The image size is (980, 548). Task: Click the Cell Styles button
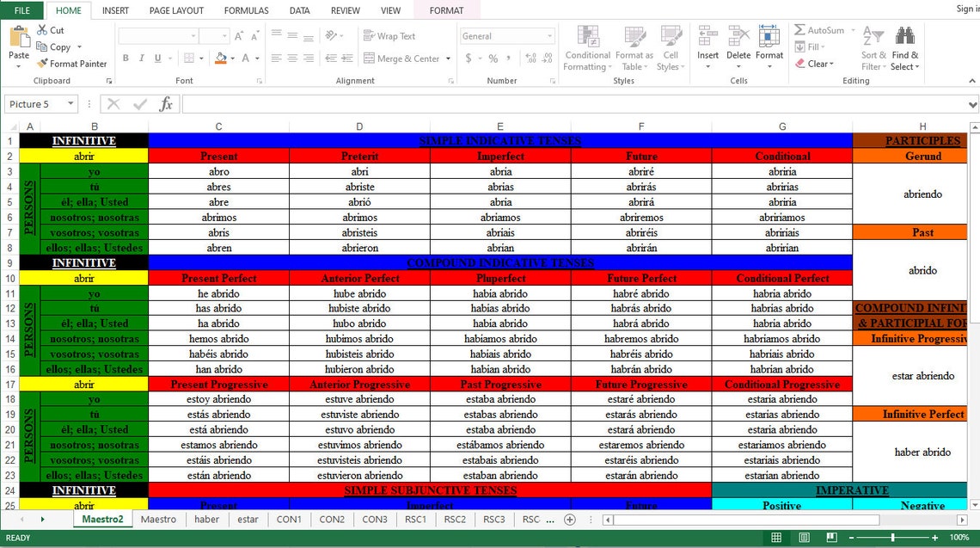[x=671, y=47]
